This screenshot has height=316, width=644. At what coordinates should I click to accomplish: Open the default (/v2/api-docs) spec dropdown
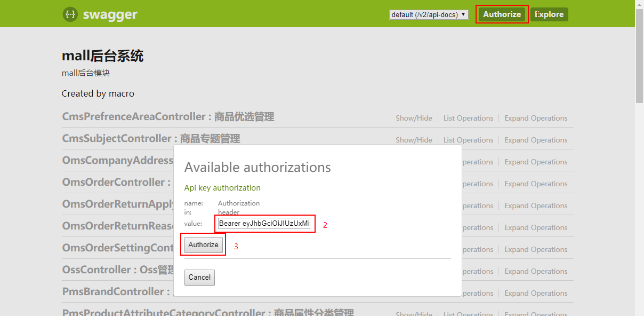(429, 15)
